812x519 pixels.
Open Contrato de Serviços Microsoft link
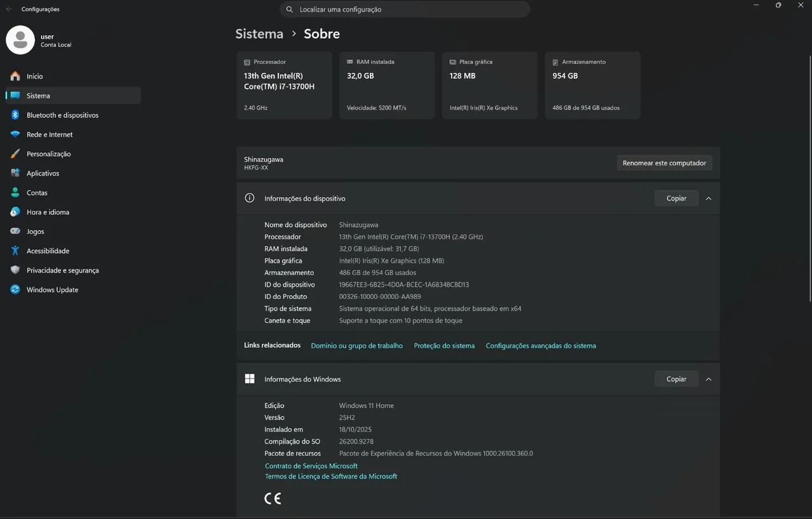[x=311, y=466]
